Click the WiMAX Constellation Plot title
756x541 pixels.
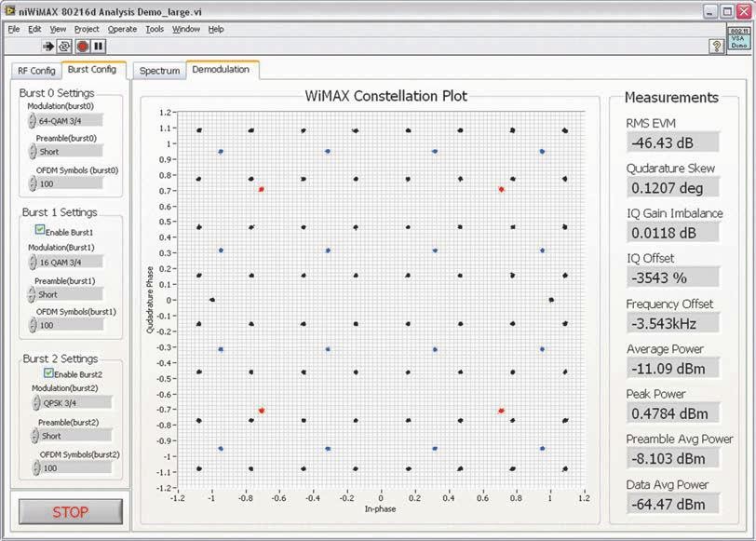386,96
